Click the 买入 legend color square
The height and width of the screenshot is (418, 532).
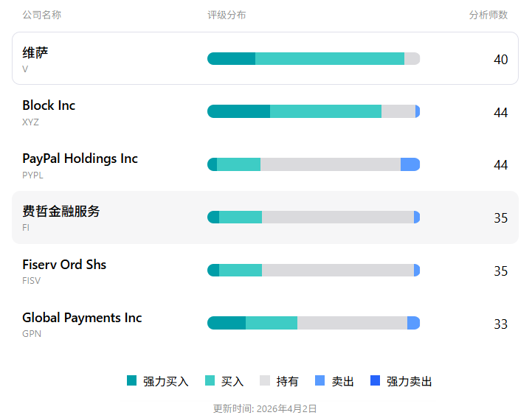pos(210,380)
